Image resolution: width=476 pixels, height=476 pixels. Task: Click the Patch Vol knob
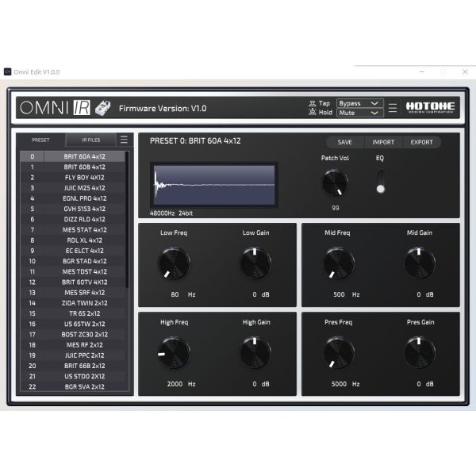pyautogui.click(x=335, y=182)
